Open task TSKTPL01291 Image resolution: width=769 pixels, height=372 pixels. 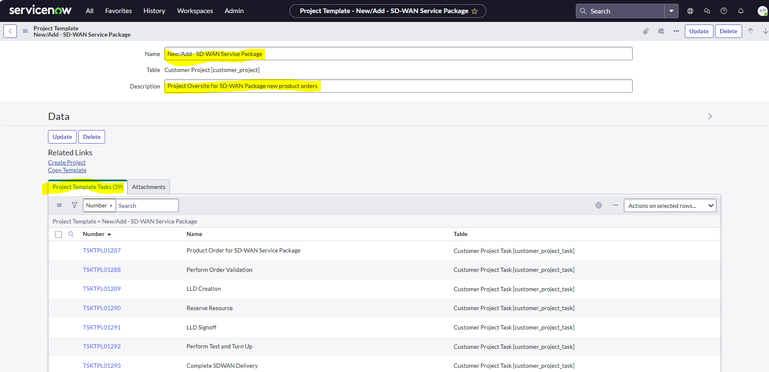[102, 327]
